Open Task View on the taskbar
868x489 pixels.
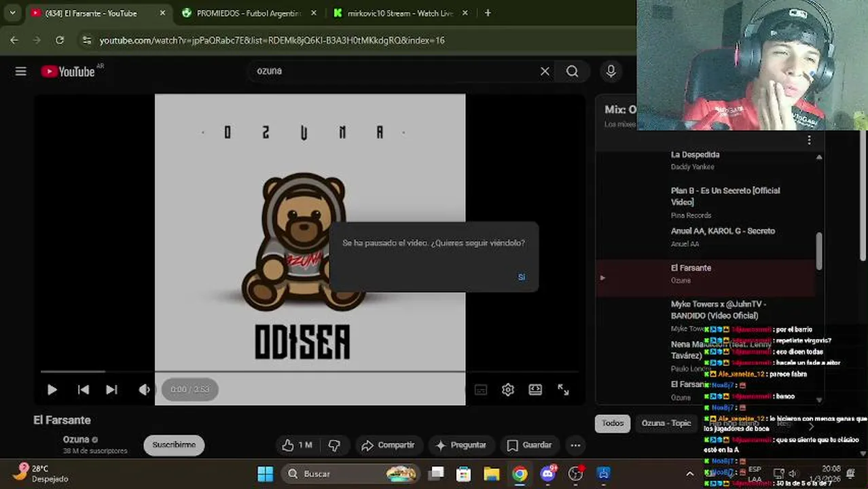tap(437, 473)
